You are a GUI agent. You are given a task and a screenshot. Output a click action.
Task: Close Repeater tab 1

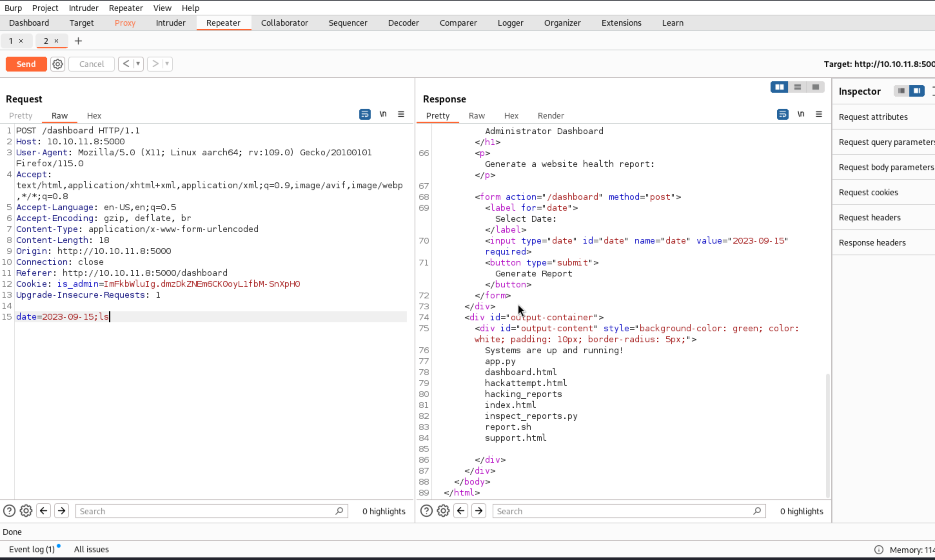21,41
